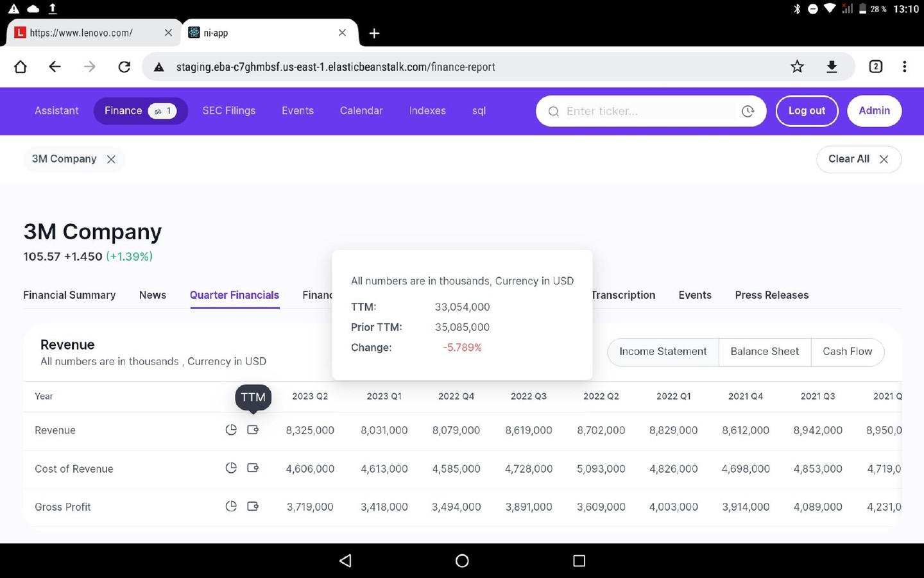Screen dimensions: 924x578
Task: Open ticker search history clock icon
Action: click(x=748, y=111)
